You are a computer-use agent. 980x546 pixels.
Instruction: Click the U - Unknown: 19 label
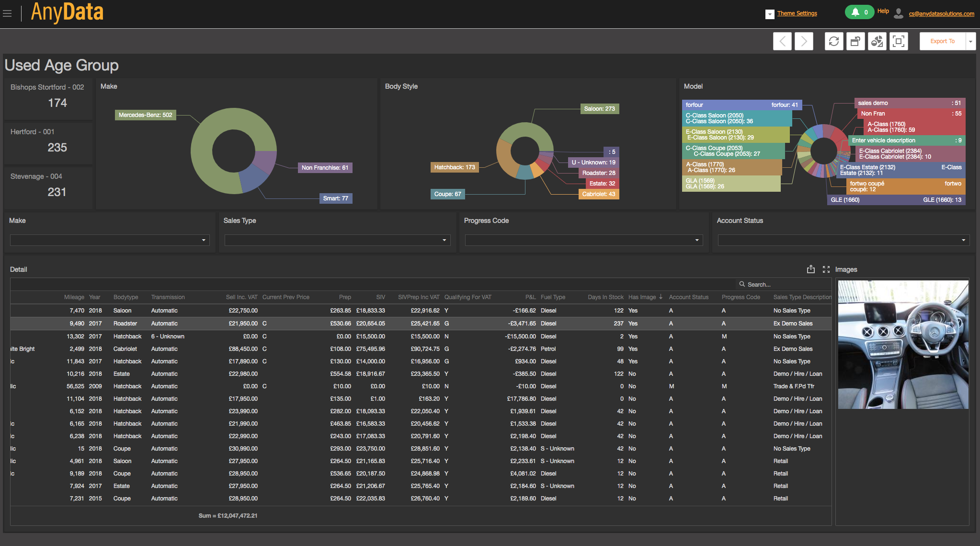click(593, 163)
